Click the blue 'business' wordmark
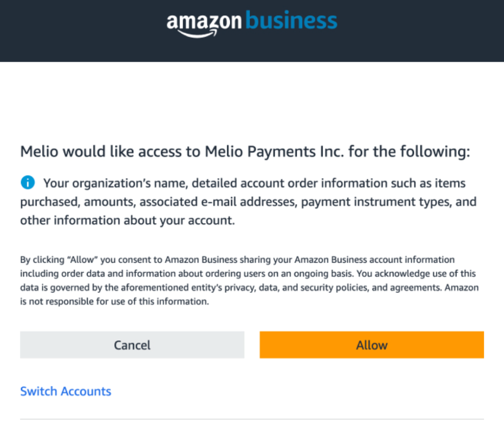Image resolution: width=504 pixels, height=426 pixels. pos(291,21)
